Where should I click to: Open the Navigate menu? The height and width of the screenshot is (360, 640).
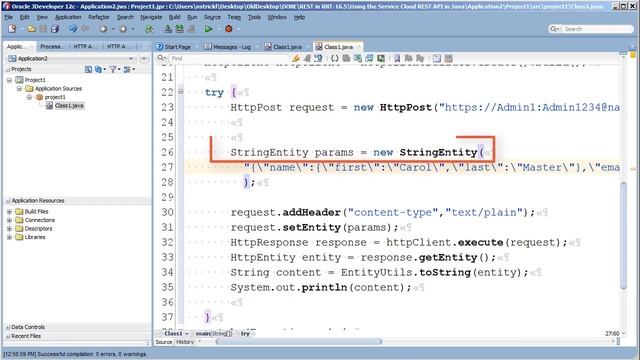151,17
